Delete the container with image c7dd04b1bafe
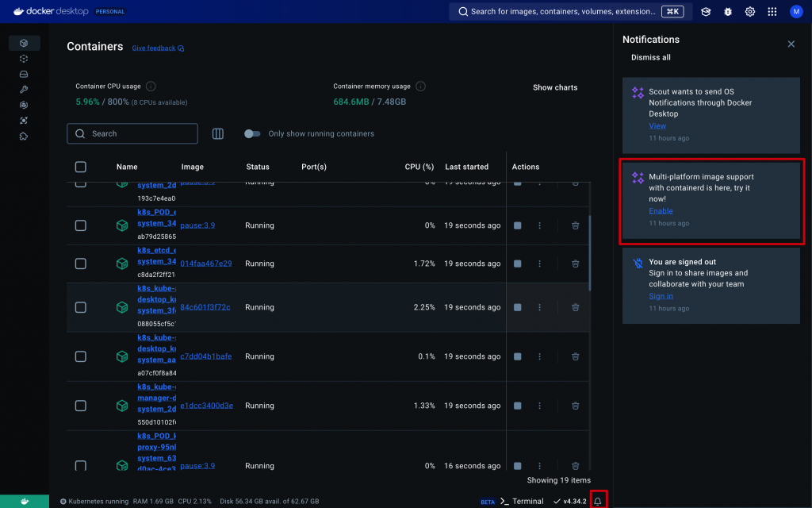812x508 pixels. point(576,356)
